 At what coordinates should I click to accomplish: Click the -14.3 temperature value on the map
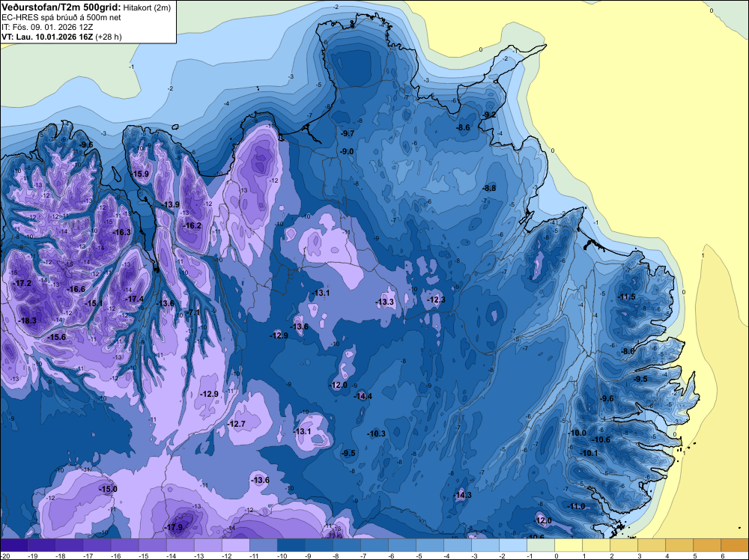[x=462, y=495]
